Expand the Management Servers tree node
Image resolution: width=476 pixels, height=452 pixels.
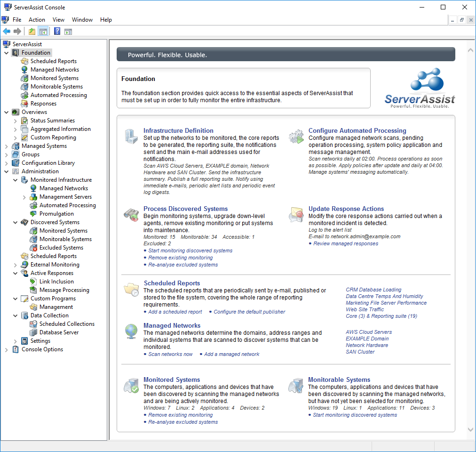coord(24,197)
